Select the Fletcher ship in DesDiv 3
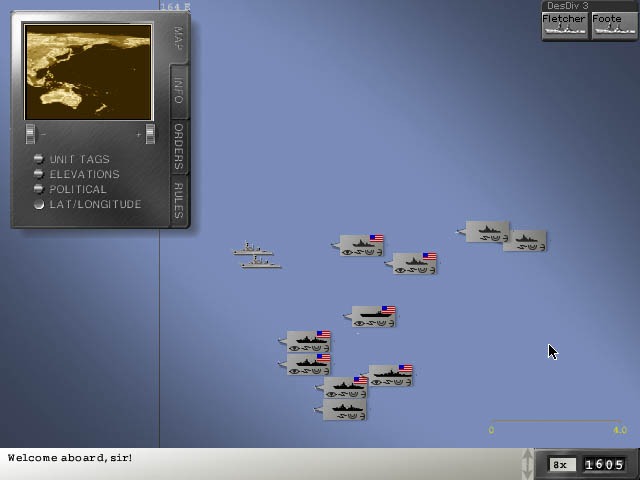 (x=564, y=25)
